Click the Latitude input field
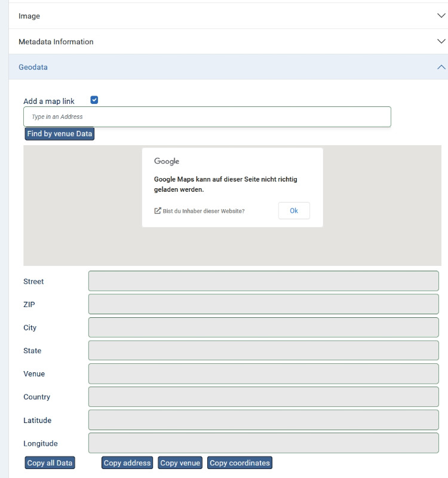The image size is (448, 478). (263, 420)
